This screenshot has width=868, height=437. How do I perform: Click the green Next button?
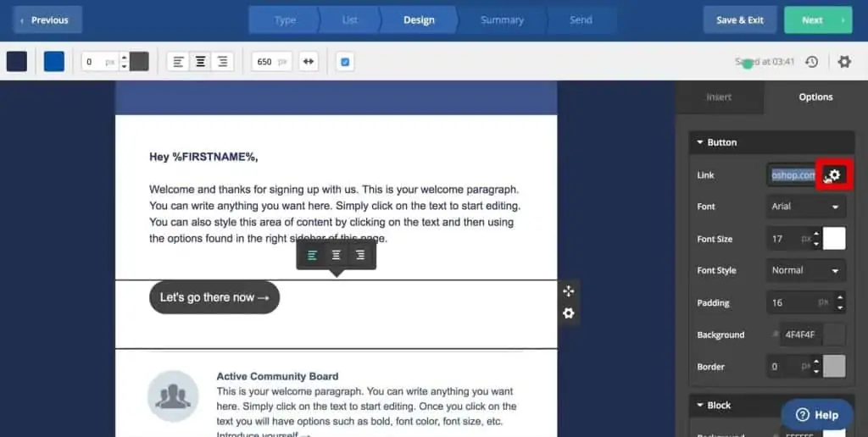pyautogui.click(x=817, y=19)
